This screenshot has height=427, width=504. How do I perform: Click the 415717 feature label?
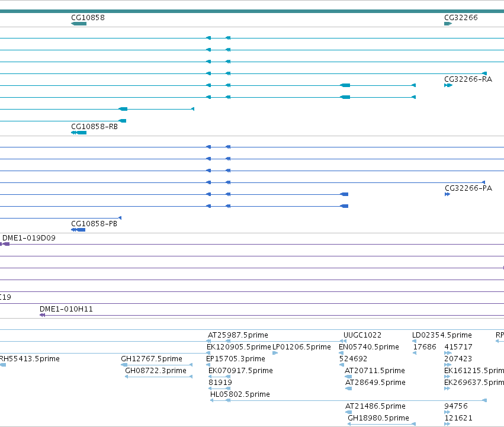pyautogui.click(x=458, y=347)
